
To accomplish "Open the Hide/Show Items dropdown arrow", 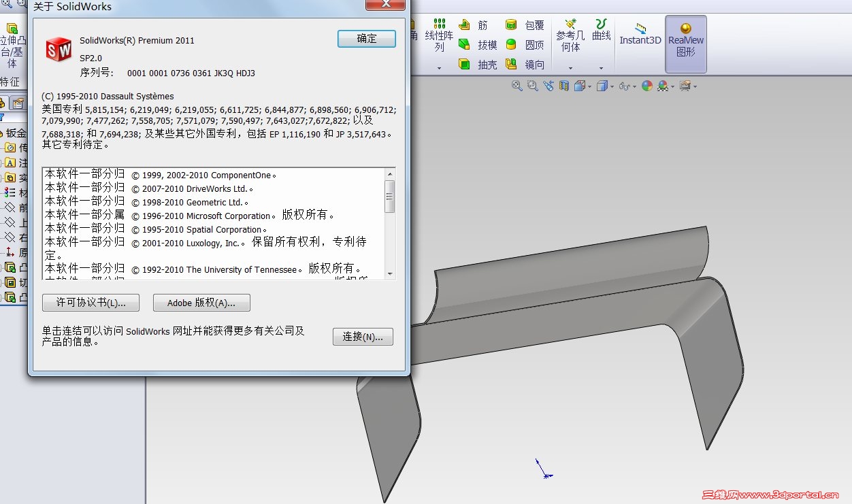I will tap(634, 86).
